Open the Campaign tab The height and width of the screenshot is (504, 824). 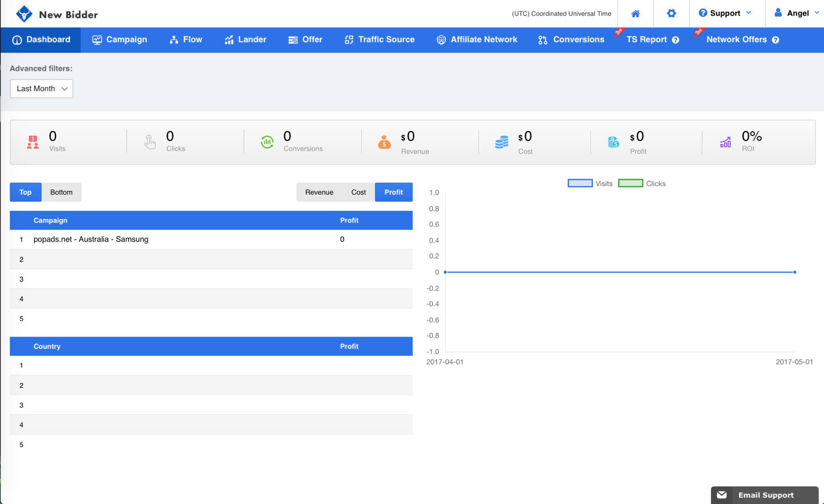[119, 40]
